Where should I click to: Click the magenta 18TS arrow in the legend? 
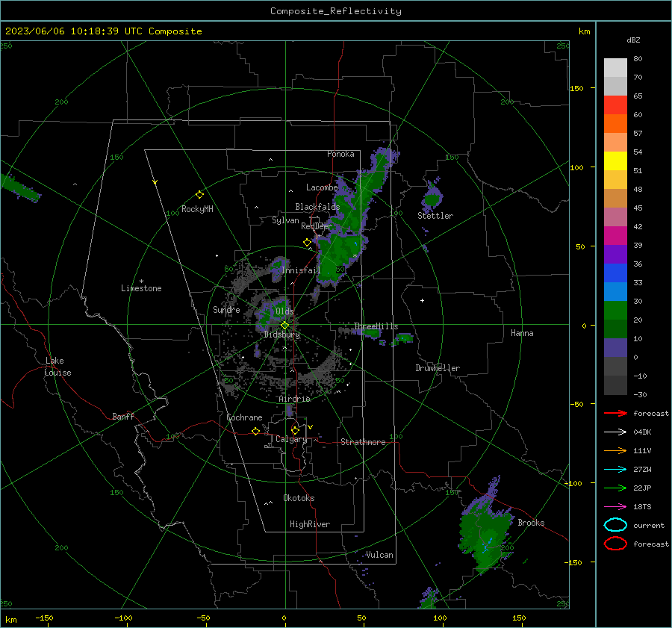point(615,507)
